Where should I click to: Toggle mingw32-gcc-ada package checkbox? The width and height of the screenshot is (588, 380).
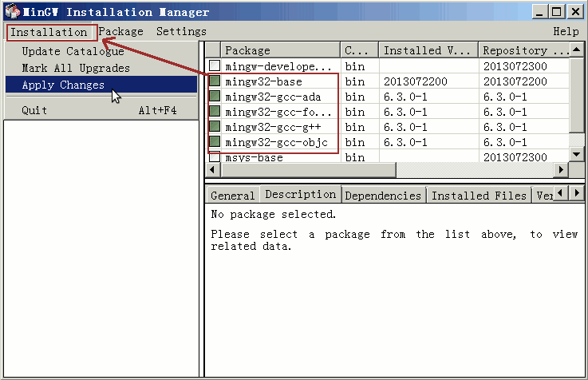point(215,96)
